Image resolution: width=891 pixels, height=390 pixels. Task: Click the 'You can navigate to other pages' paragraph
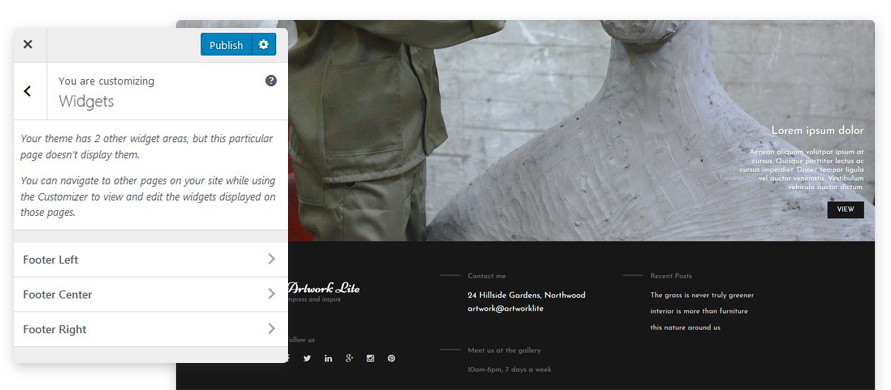pos(148,197)
